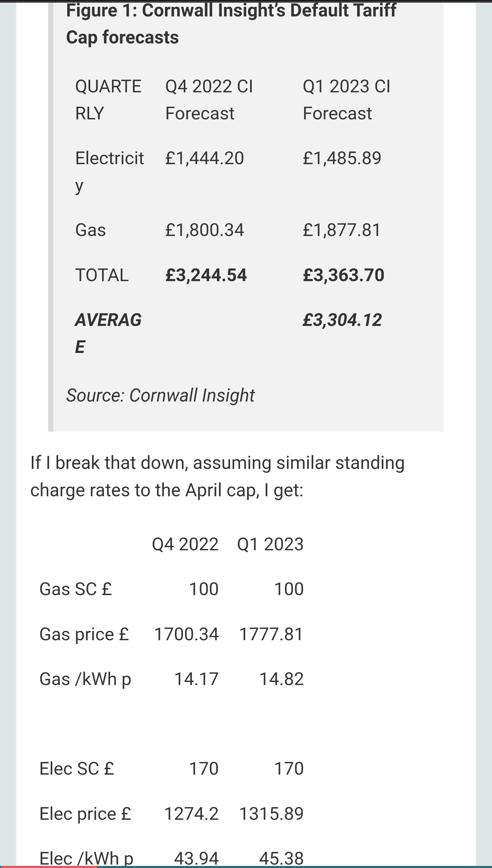The image size is (492, 868).
Task: Select the £1,485.89 electricity value
Action: 342,158
